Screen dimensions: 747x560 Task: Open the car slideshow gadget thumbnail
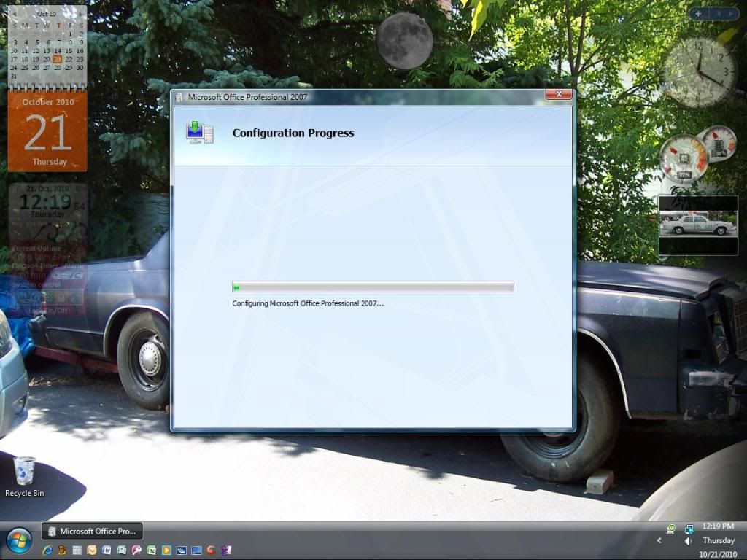(x=698, y=225)
